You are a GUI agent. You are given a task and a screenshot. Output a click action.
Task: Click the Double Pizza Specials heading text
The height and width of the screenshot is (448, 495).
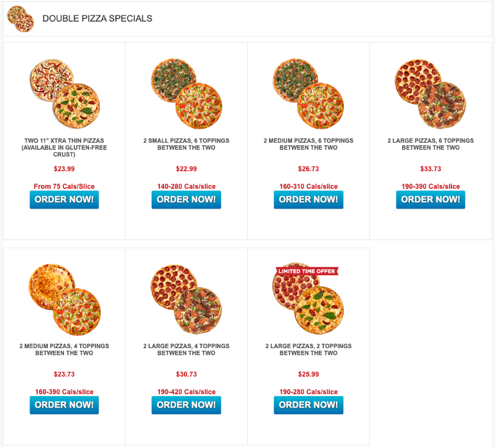click(97, 19)
